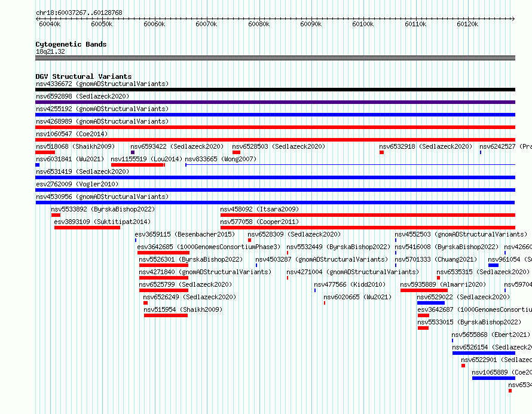
Task: Select the gray 18q21.32 cytoband bar
Action: pos(275,58)
